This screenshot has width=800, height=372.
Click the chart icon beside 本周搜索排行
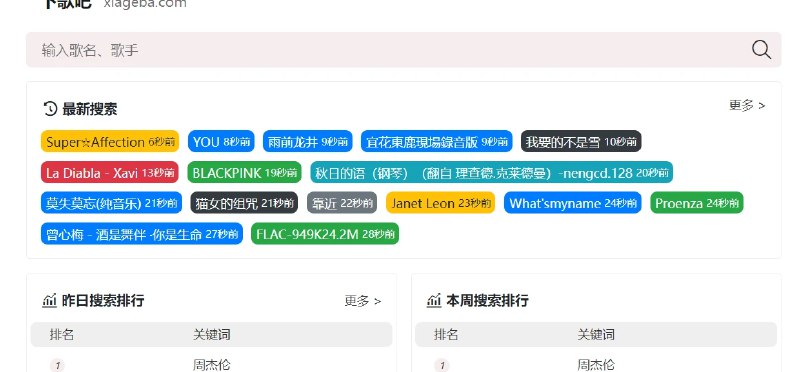(x=434, y=301)
